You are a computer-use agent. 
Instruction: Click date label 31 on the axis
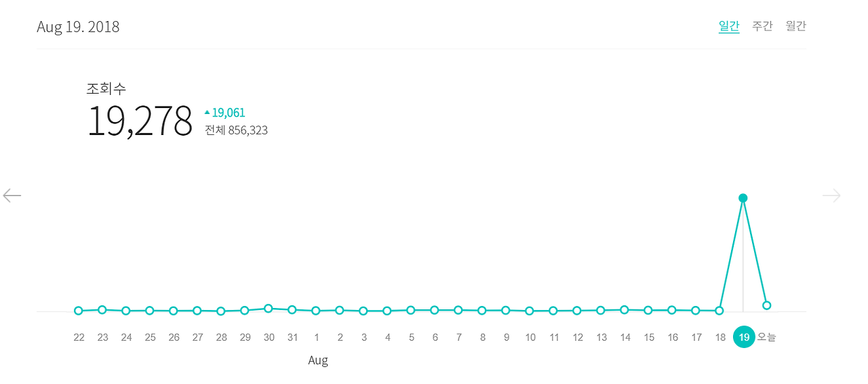292,337
